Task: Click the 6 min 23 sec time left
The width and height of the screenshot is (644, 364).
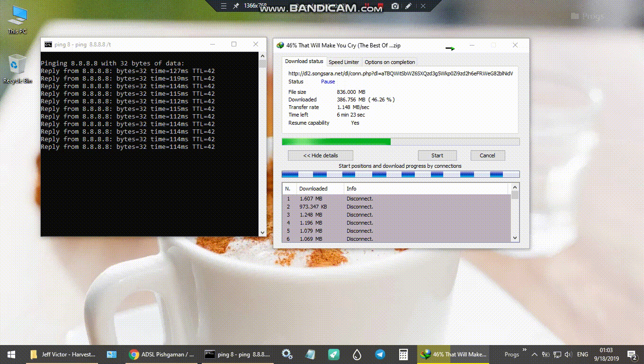Action: [x=351, y=115]
